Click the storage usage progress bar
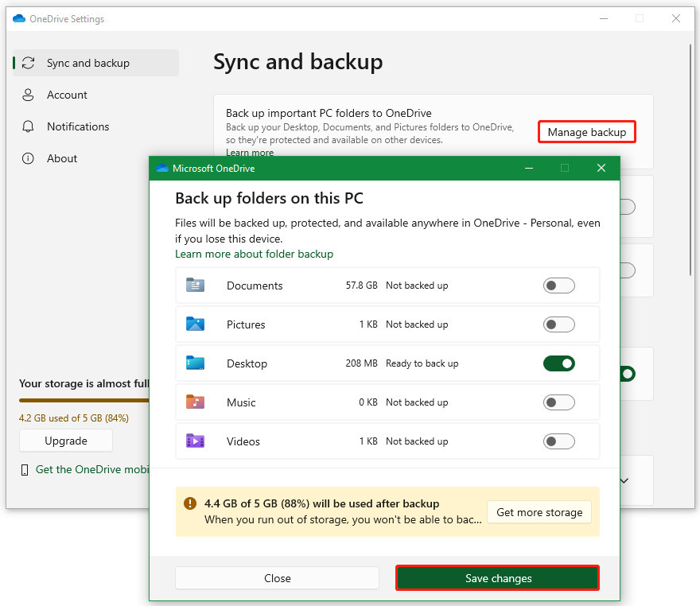 tap(84, 400)
